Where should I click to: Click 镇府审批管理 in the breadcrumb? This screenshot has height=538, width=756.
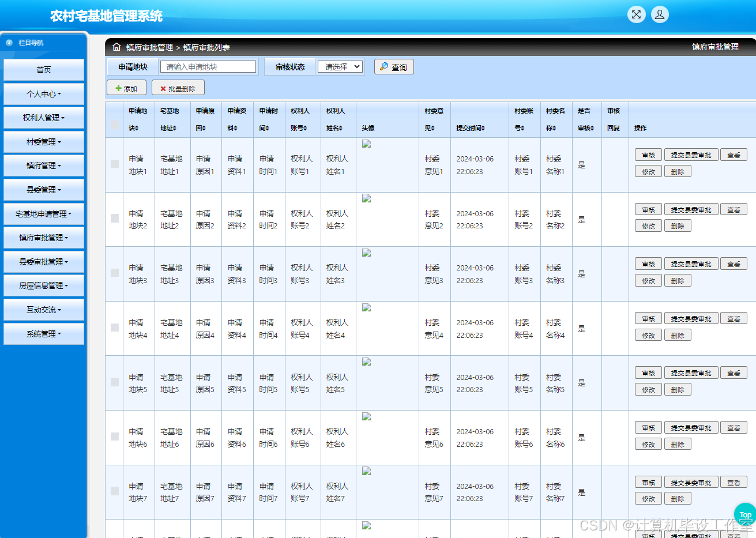pyautogui.click(x=149, y=47)
